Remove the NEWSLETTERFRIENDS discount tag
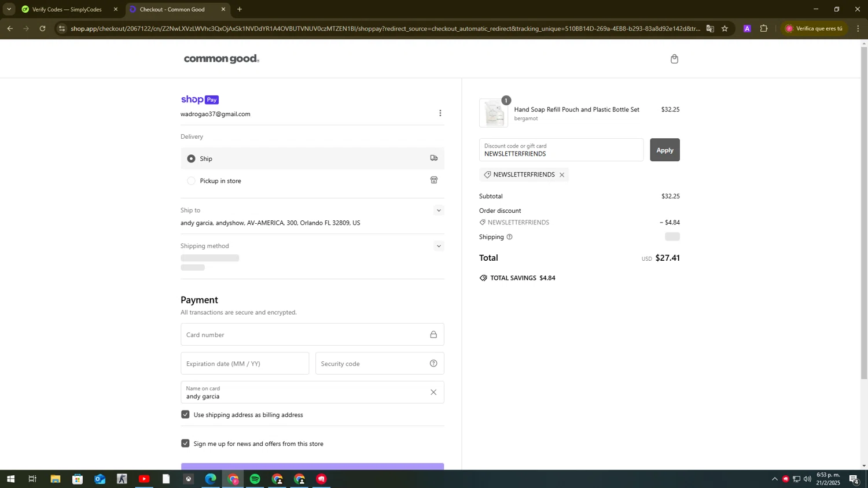Image resolution: width=868 pixels, height=488 pixels. pyautogui.click(x=562, y=175)
